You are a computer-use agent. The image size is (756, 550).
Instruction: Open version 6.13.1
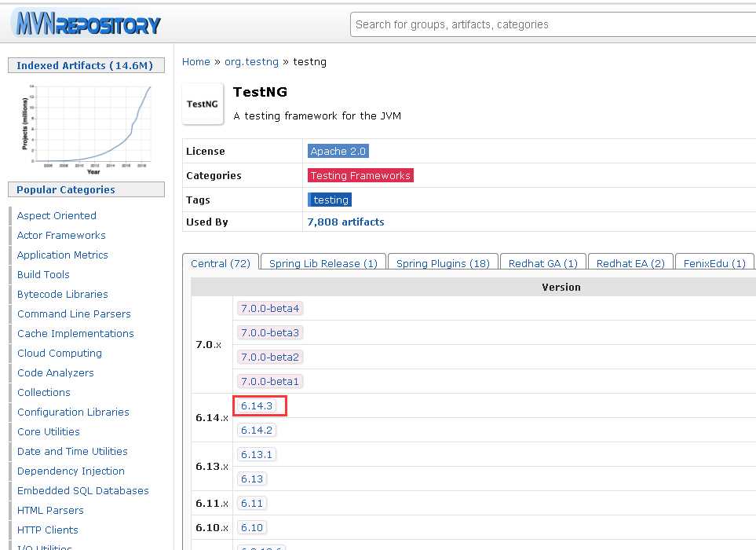(257, 454)
